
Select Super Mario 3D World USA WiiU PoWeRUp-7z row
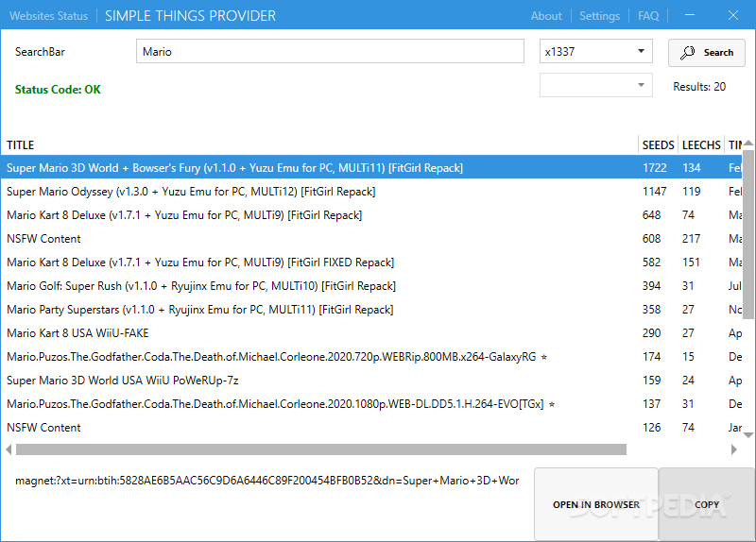point(371,381)
